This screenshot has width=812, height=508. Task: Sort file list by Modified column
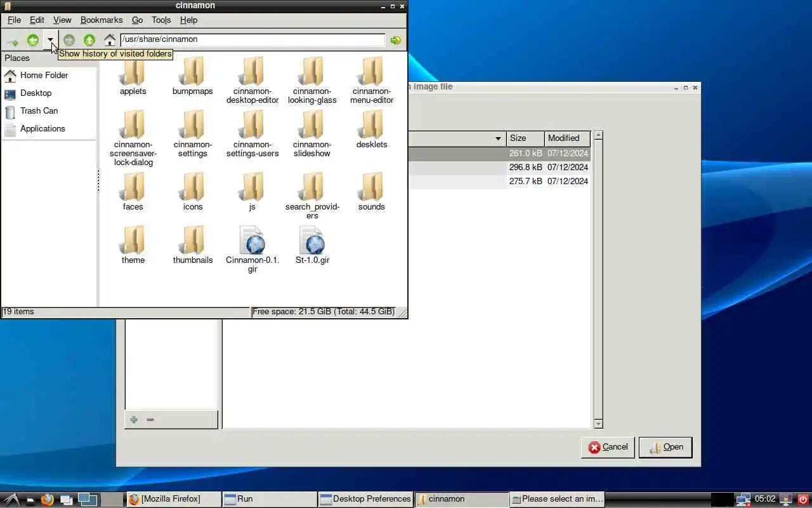tap(567, 138)
